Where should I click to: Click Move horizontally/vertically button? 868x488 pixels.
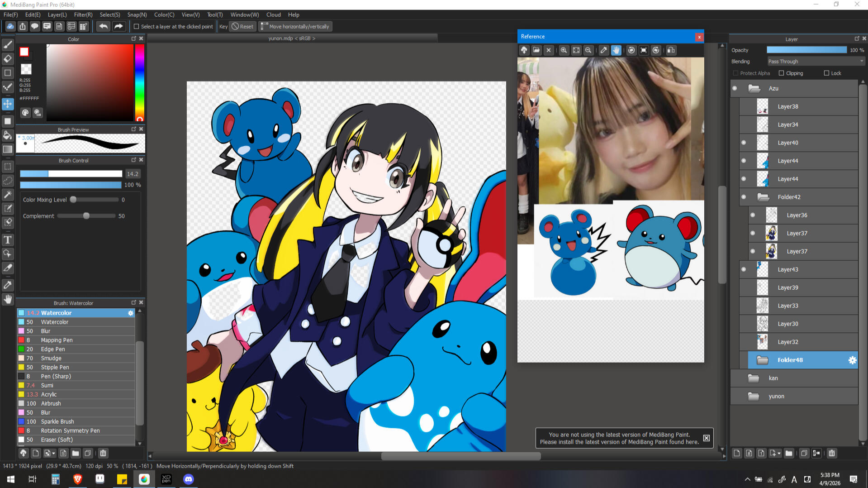[x=295, y=26]
